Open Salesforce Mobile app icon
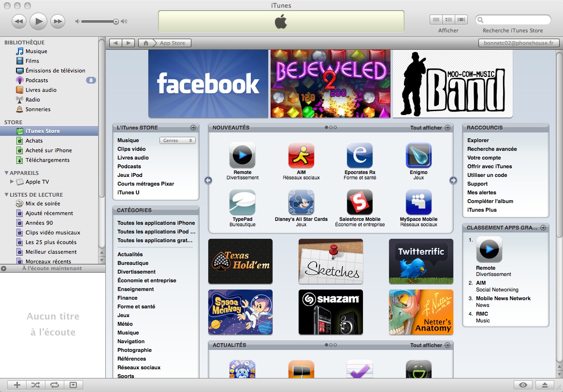 360,203
